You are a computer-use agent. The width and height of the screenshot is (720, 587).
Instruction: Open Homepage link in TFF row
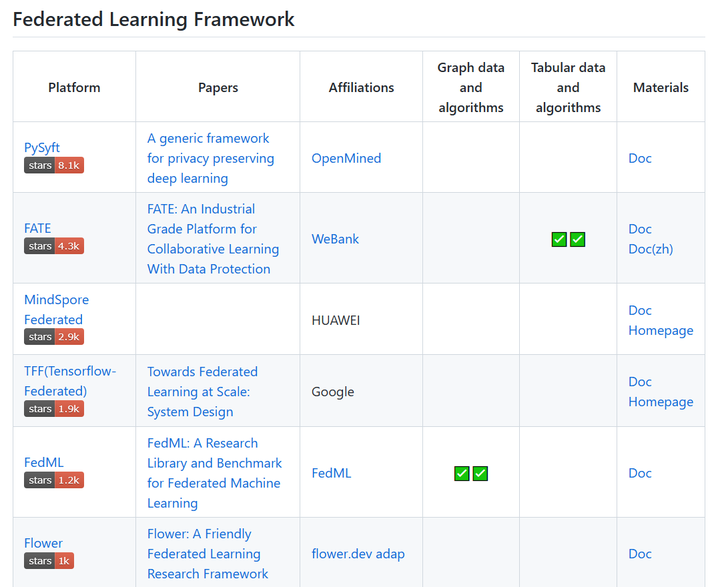point(661,402)
